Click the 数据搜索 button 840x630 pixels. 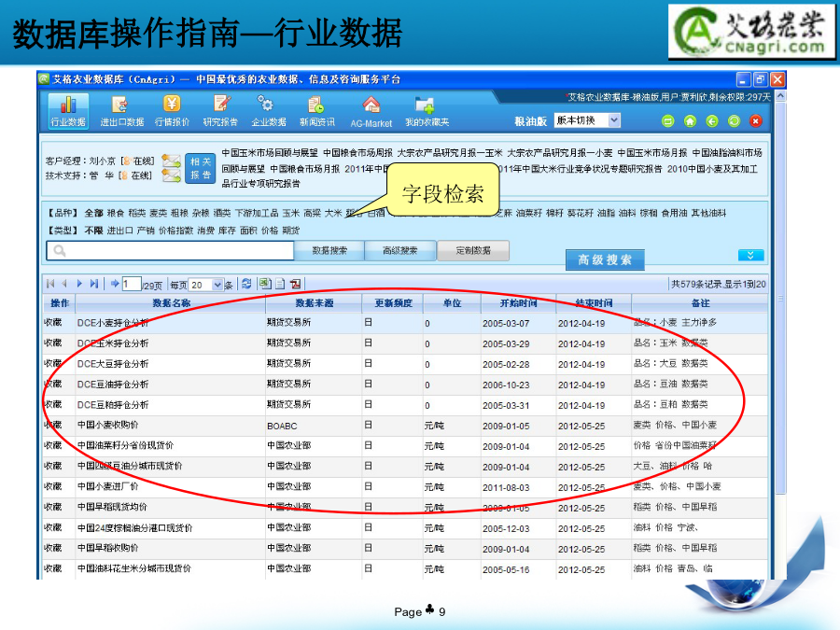point(329,250)
